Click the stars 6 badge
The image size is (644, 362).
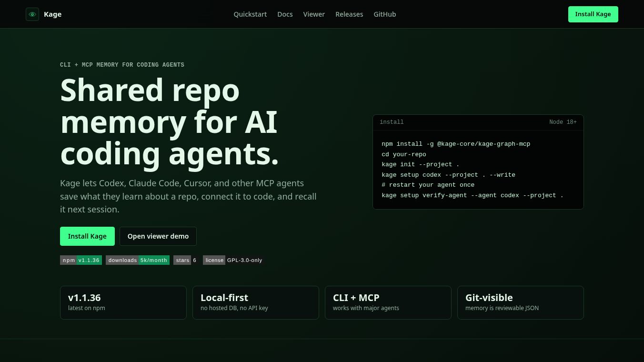[186, 260]
